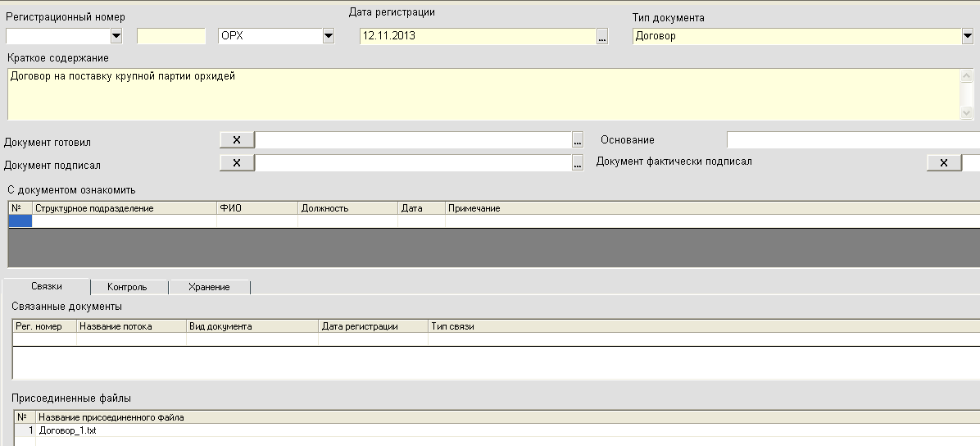Switch to the Контроль tab
Screen dimensions: 980x446
click(128, 286)
